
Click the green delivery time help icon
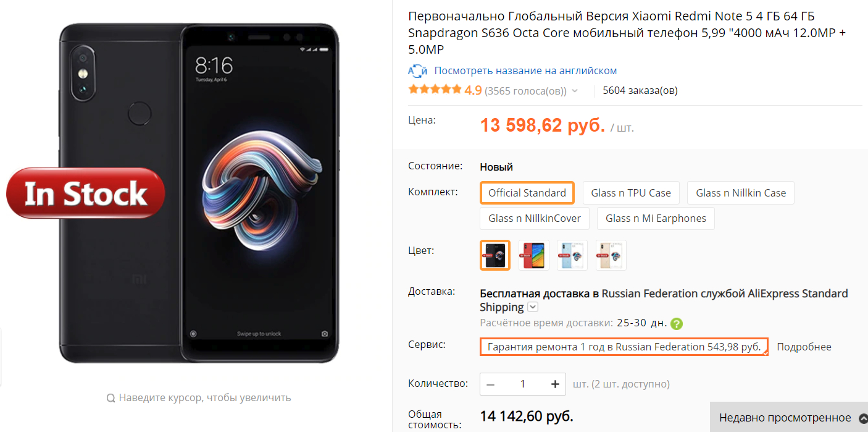coord(677,323)
